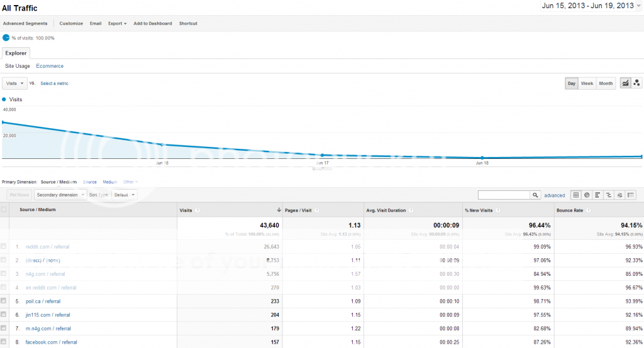The width and height of the screenshot is (644, 348).
Task: Open help for Pages / Visit column
Action: [x=317, y=210]
